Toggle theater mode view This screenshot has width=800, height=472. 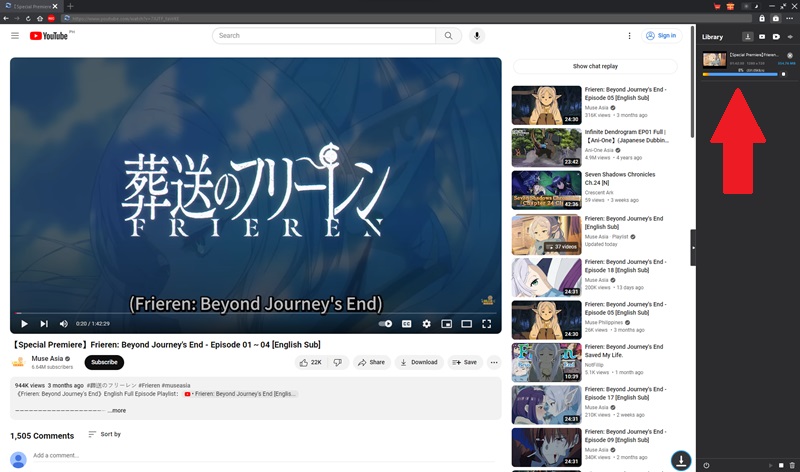click(x=466, y=324)
